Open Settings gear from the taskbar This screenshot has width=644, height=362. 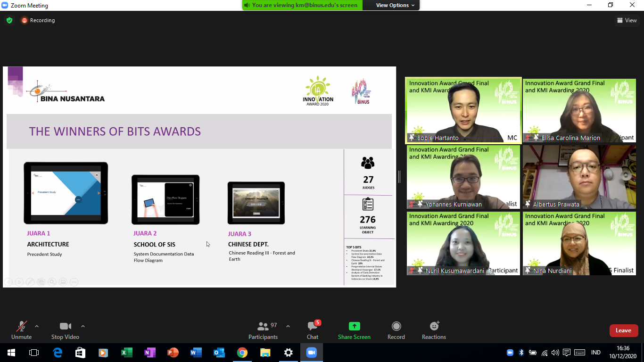[289, 353]
